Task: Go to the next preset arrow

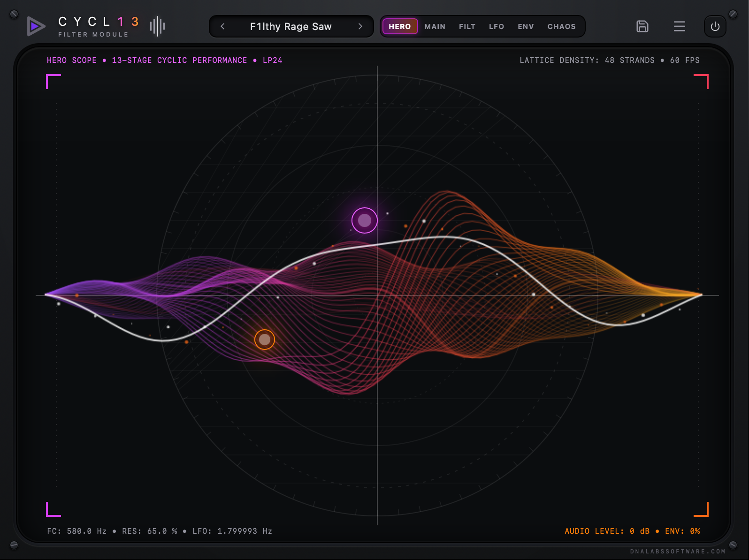Action: 360,26
